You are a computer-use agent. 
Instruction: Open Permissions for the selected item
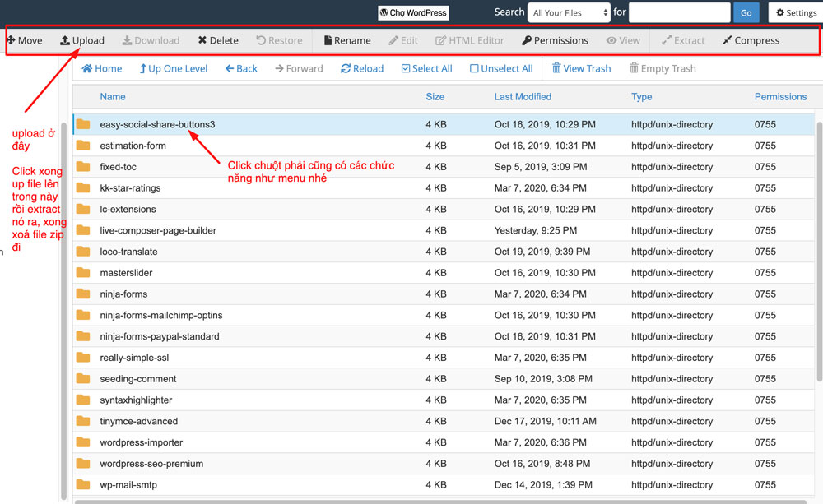555,40
